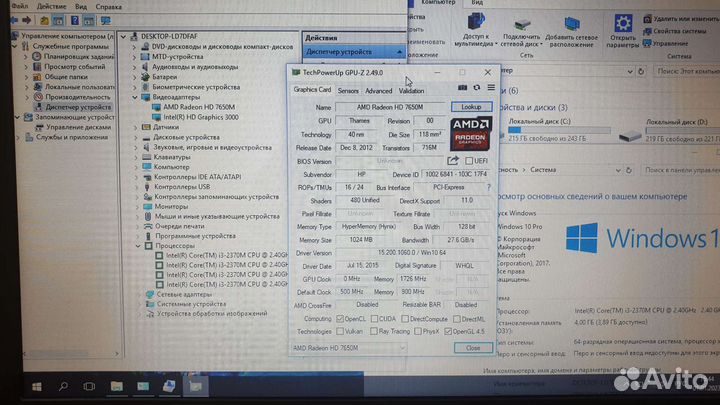Click the GPU-Z refresh icon

tap(476, 87)
